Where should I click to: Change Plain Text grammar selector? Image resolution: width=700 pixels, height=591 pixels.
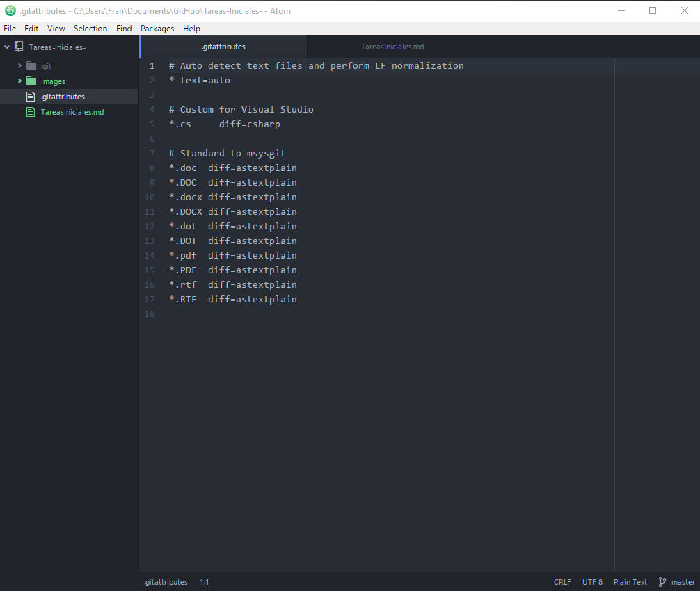click(x=630, y=582)
